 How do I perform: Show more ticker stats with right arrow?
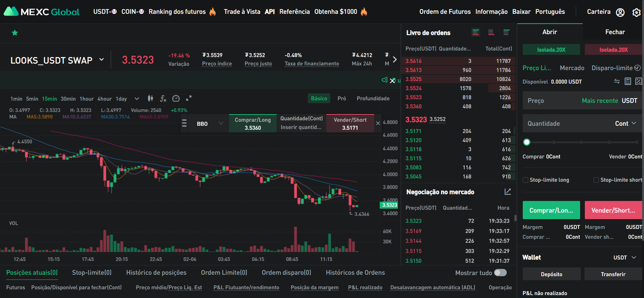click(395, 59)
